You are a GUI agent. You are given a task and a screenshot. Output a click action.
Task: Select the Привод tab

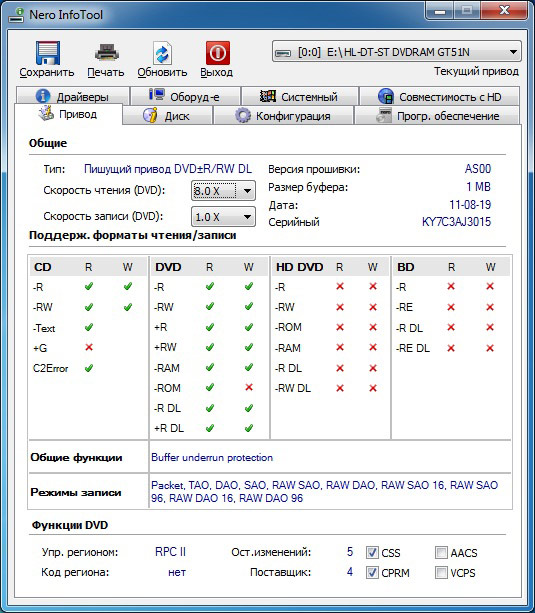(68, 114)
